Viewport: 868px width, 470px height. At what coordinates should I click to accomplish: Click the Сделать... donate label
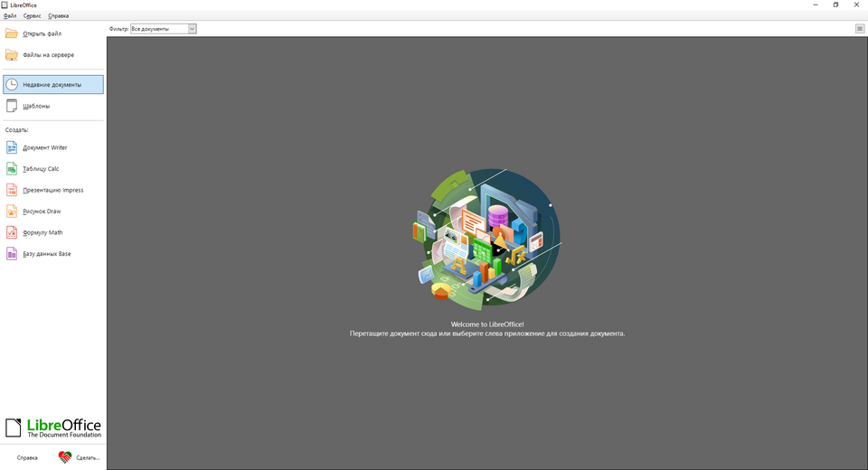coord(88,458)
